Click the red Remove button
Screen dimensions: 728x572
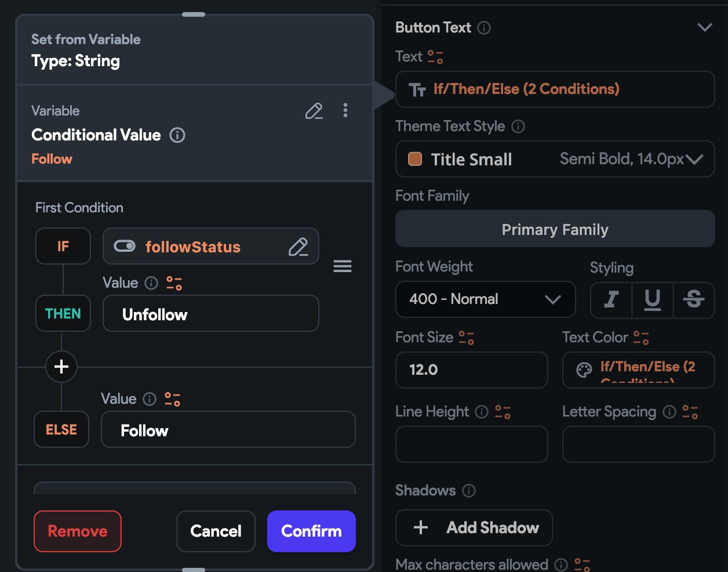point(78,531)
